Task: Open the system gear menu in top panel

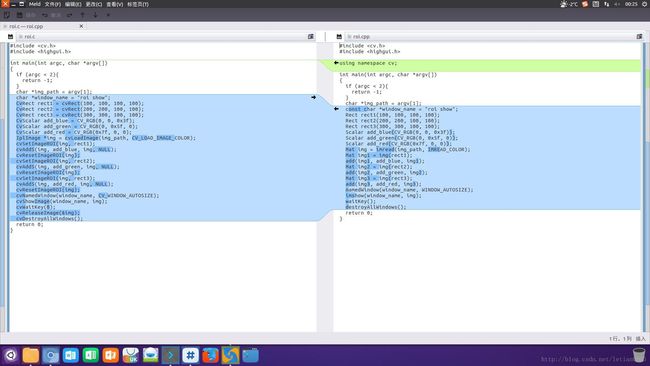Action: pos(645,4)
